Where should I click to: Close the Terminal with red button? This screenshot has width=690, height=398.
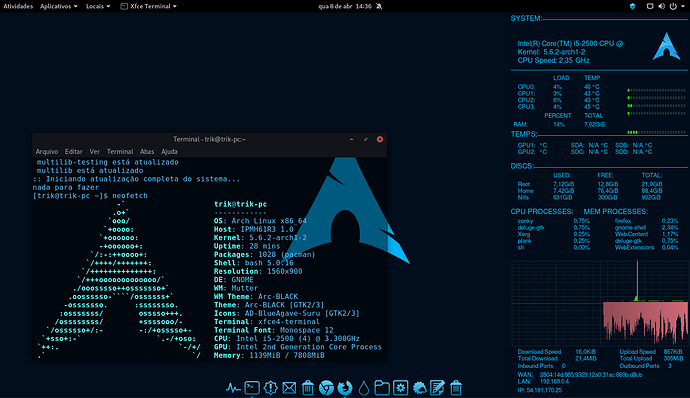[x=380, y=139]
